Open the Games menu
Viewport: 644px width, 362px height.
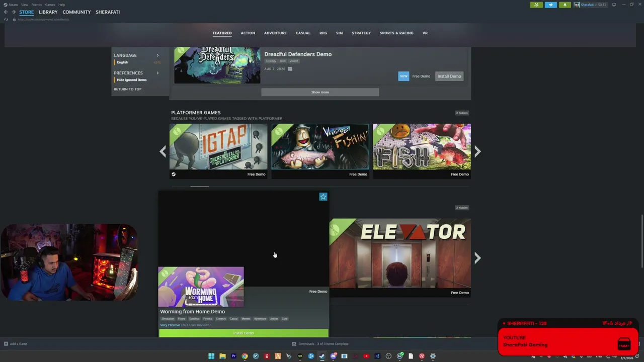pos(50,5)
